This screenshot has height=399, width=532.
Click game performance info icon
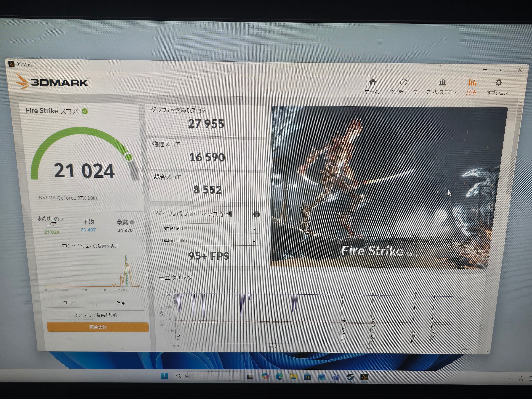[256, 214]
